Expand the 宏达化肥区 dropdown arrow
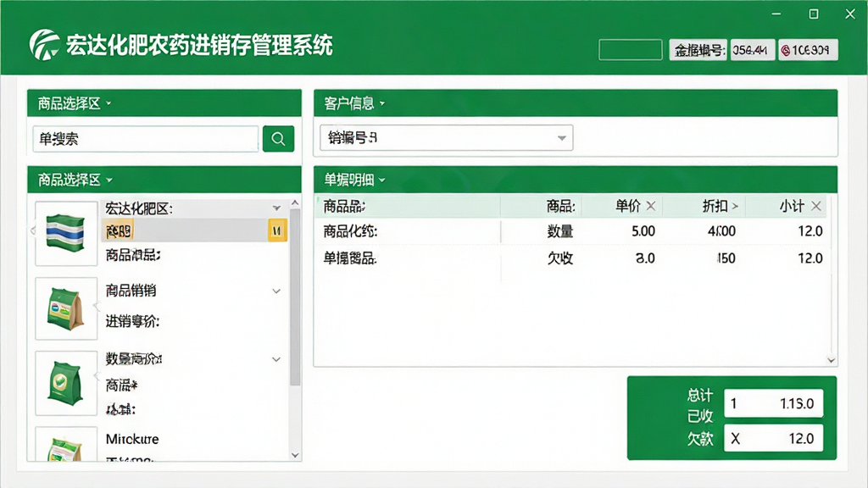 (x=276, y=208)
